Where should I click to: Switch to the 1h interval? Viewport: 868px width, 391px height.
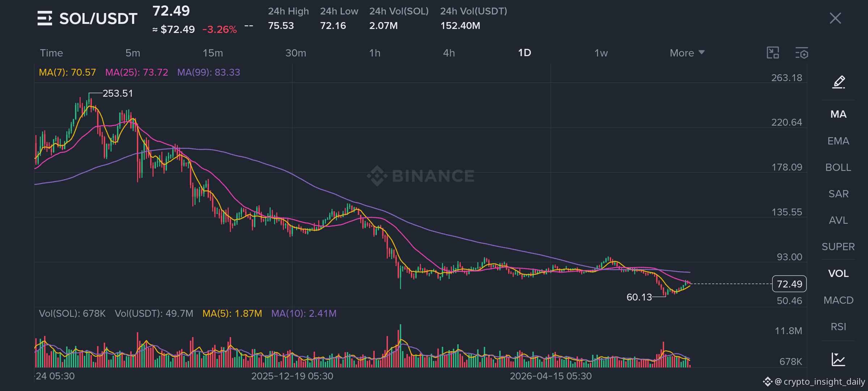click(x=375, y=53)
